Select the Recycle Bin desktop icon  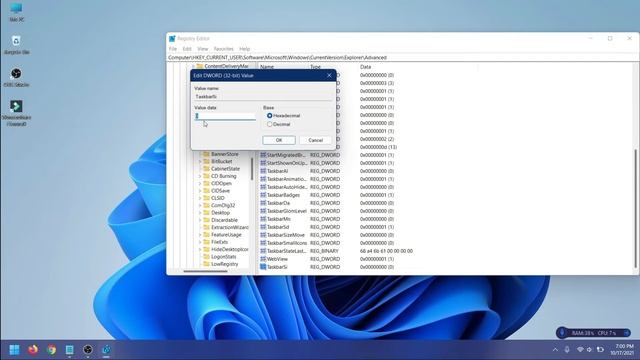[x=16, y=45]
